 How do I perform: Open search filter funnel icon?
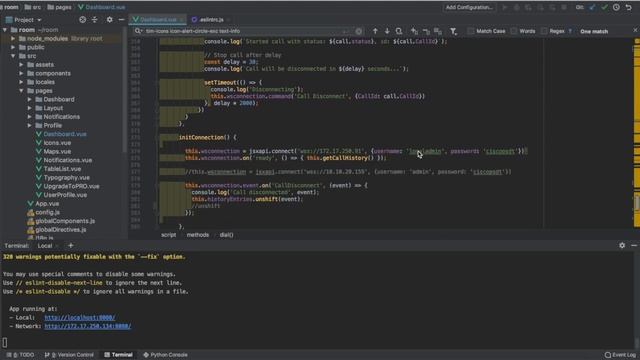[453, 31]
